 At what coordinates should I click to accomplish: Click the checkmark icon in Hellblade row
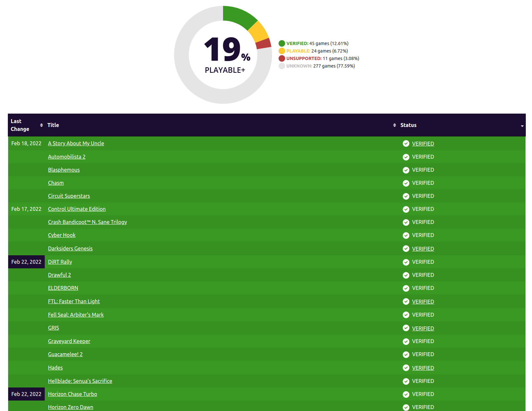click(406, 381)
